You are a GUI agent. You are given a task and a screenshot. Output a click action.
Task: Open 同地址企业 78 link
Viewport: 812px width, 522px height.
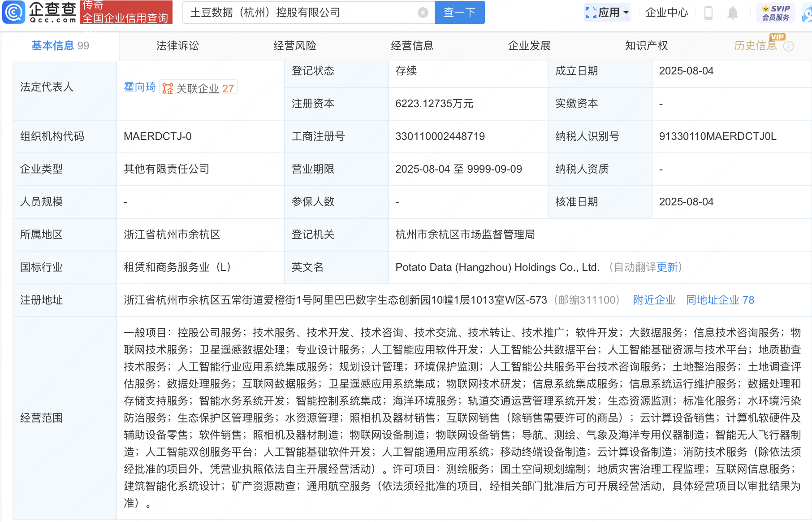click(x=720, y=300)
